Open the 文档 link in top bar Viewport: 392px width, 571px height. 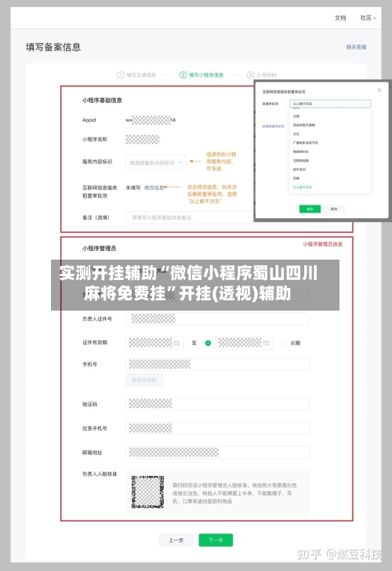pos(340,18)
